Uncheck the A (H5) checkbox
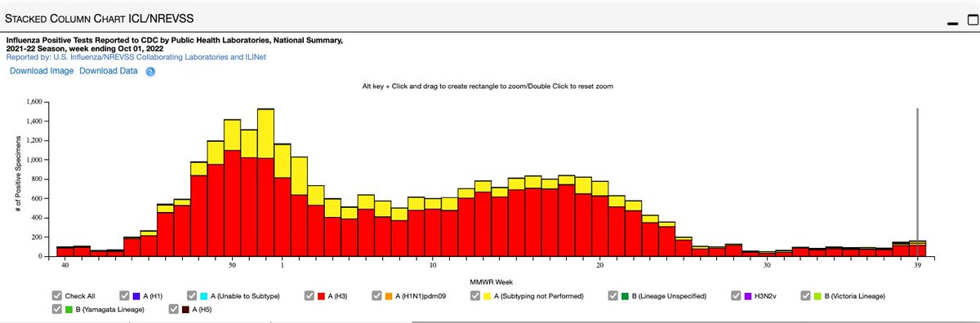The width and height of the screenshot is (980, 323). [x=174, y=309]
